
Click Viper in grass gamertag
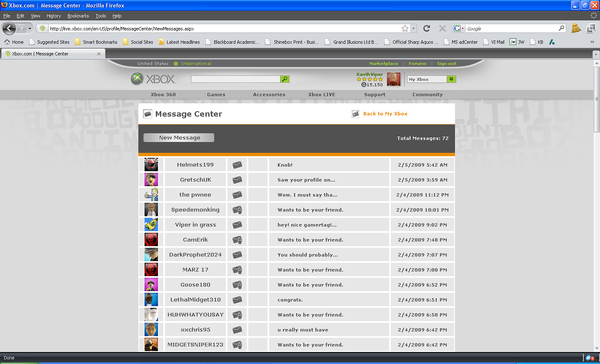pos(195,225)
